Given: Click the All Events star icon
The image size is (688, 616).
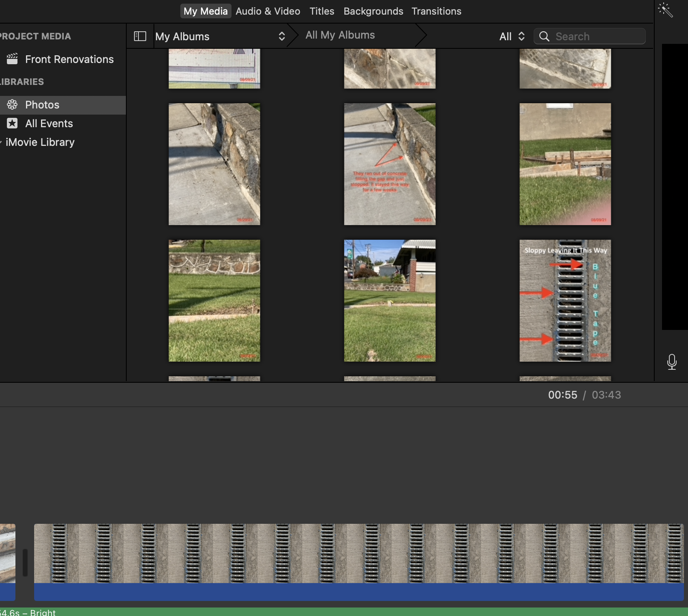Looking at the screenshot, I should tap(12, 124).
